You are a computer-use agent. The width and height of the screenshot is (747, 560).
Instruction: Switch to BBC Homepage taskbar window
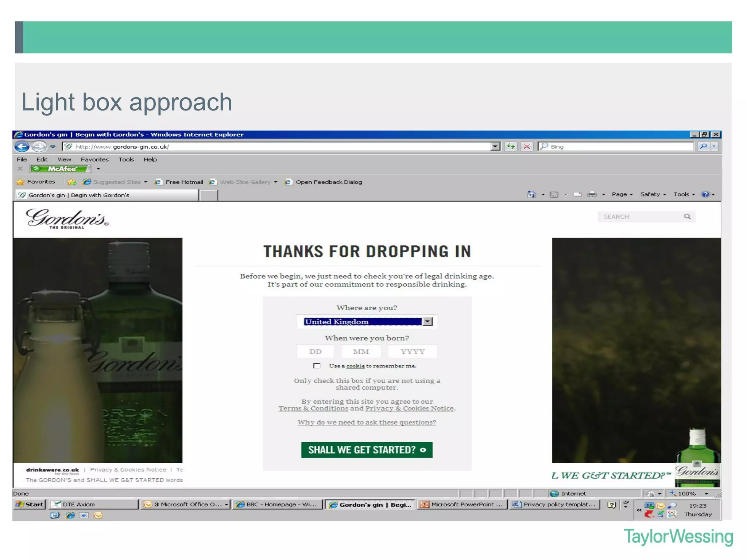(277, 505)
